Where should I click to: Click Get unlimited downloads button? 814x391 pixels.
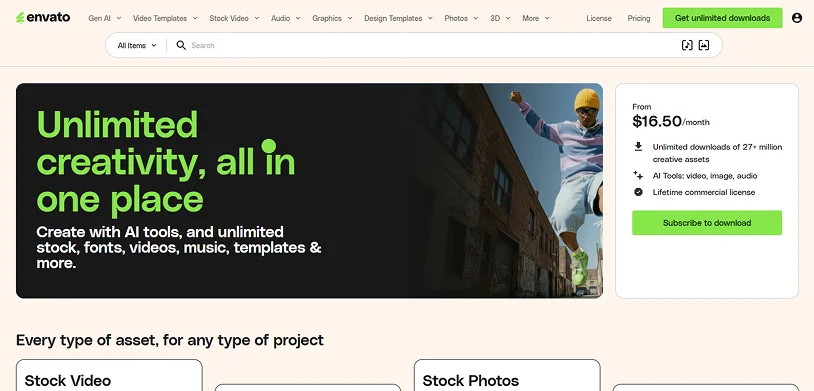(x=722, y=18)
